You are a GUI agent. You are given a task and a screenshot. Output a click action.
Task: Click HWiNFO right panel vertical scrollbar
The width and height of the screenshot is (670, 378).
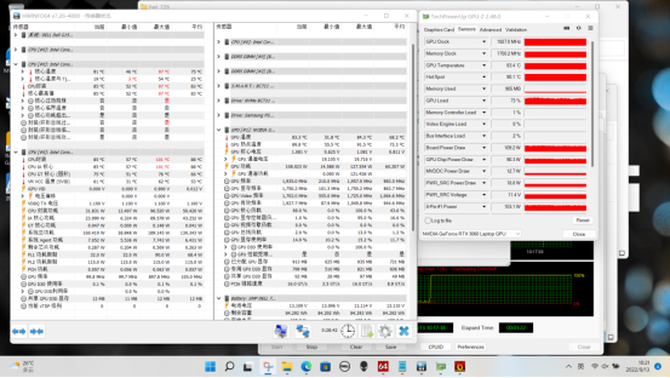tap(413, 137)
